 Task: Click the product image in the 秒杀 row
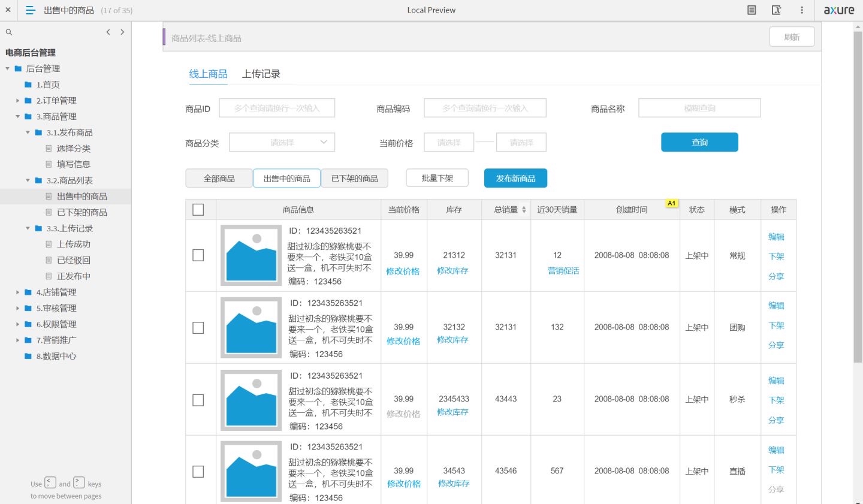click(x=251, y=400)
